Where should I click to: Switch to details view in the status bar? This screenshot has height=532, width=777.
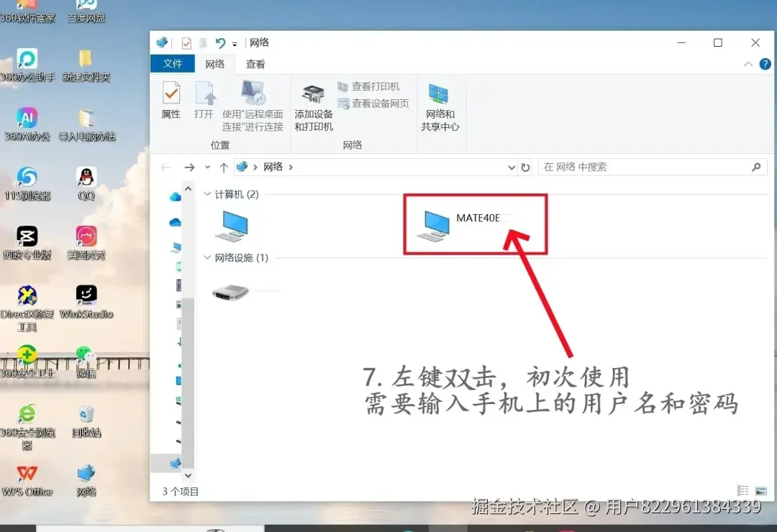pos(742,490)
